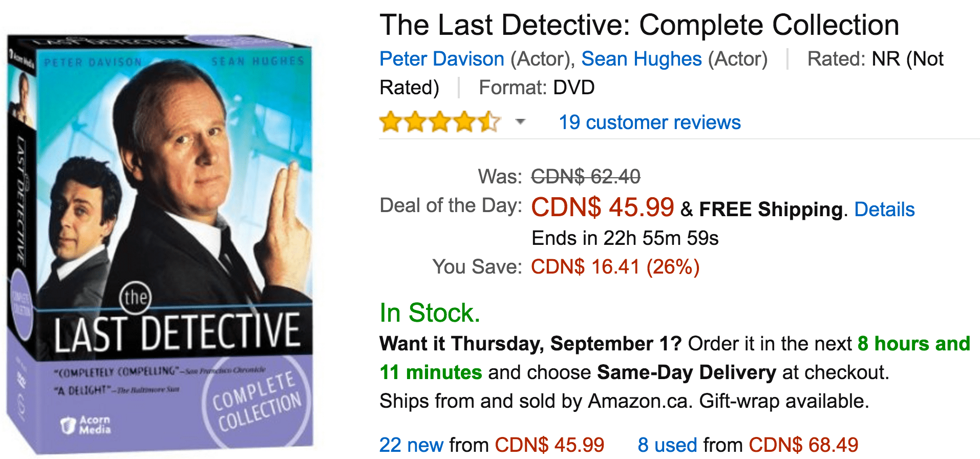
Task: Click the Acorn Media logo on box
Action: [85, 425]
